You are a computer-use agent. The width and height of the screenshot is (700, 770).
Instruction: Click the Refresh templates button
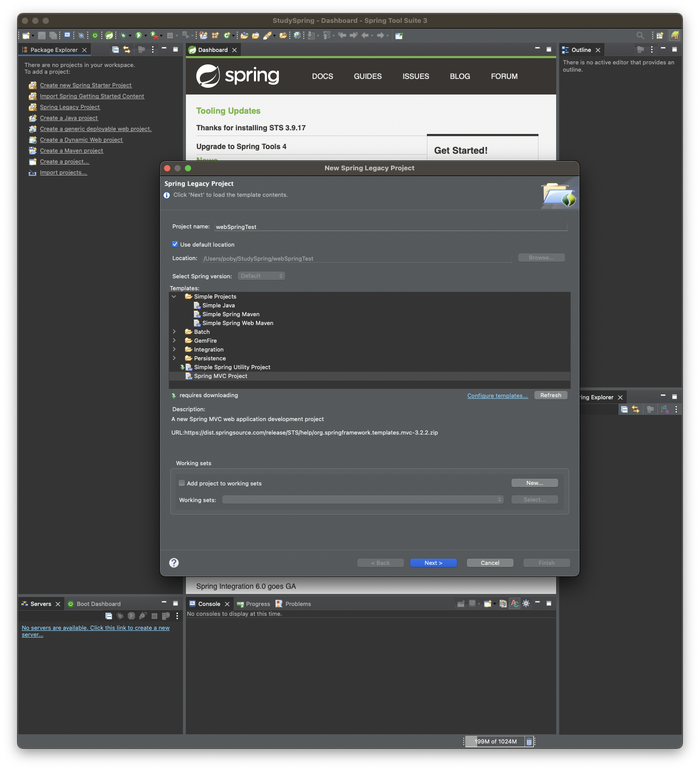coord(551,395)
